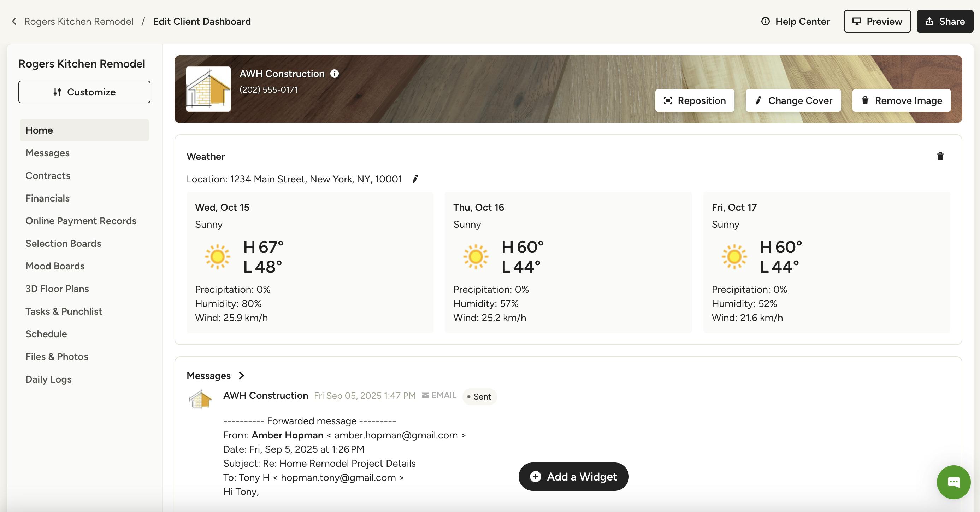The height and width of the screenshot is (512, 980).
Task: Delete the Weather widget via trash icon
Action: [940, 156]
